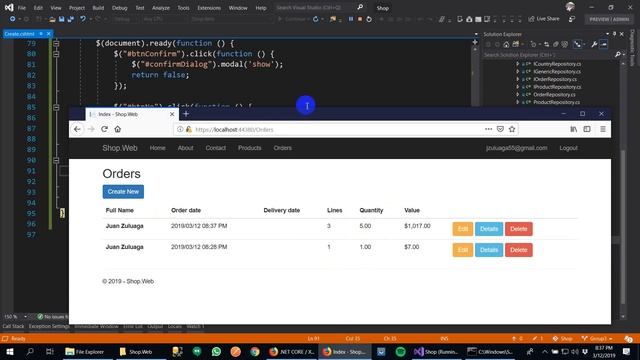Click the Solution Explorer Home icon
This screenshot has width=640, height=360.
506,44
